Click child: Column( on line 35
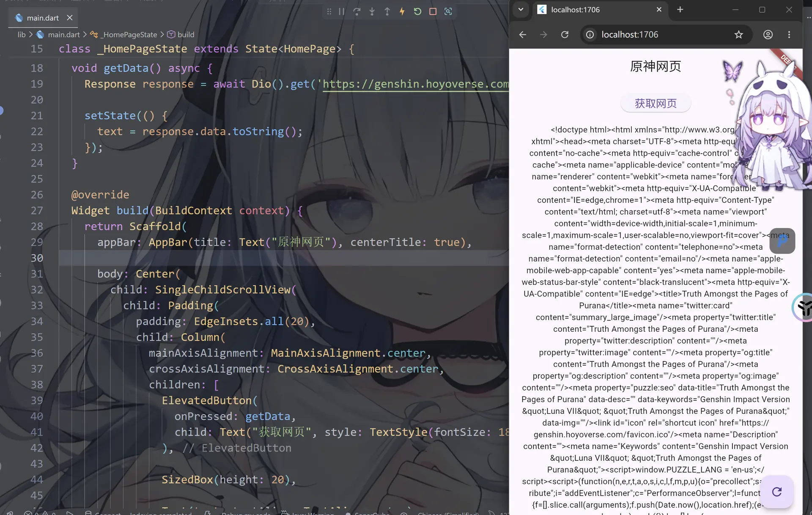The image size is (812, 515). (181, 337)
